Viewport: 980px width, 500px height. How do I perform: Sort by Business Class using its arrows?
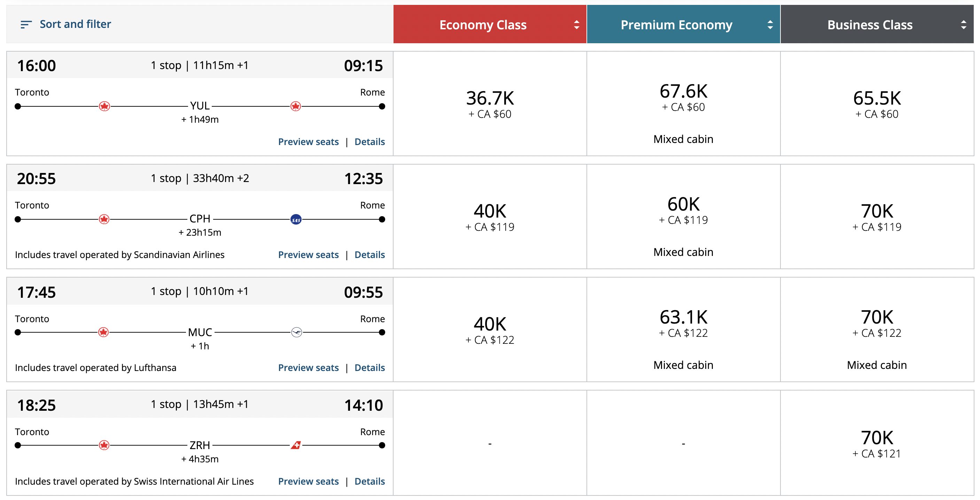963,25
